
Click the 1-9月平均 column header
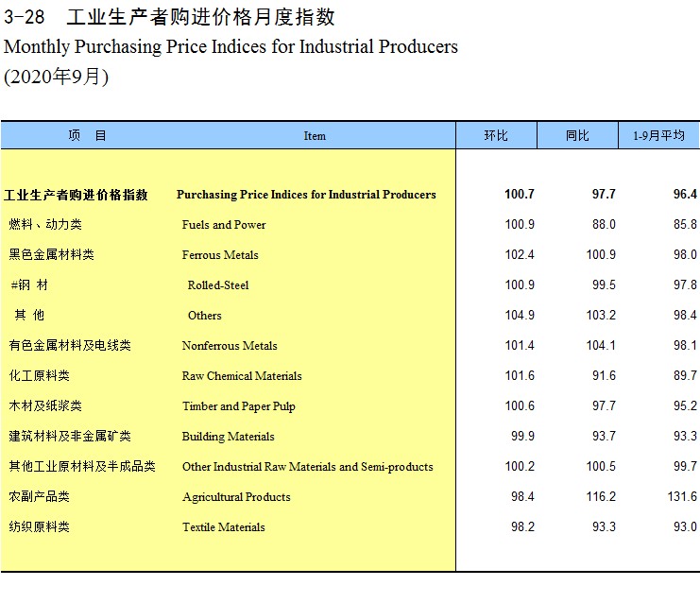(659, 135)
